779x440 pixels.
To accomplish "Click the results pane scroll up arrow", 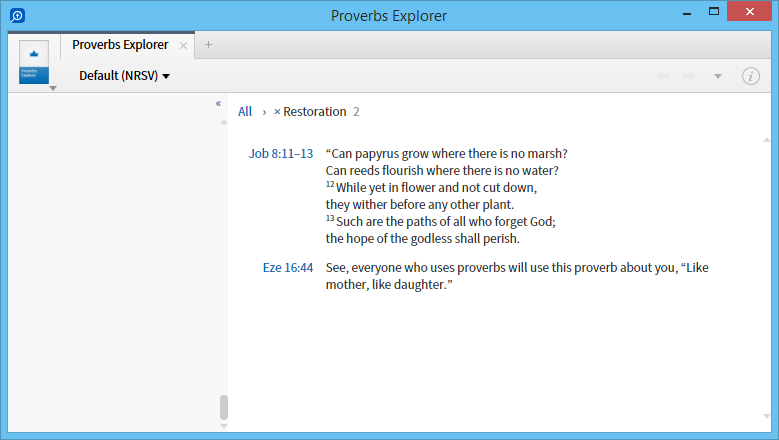I will 767,140.
